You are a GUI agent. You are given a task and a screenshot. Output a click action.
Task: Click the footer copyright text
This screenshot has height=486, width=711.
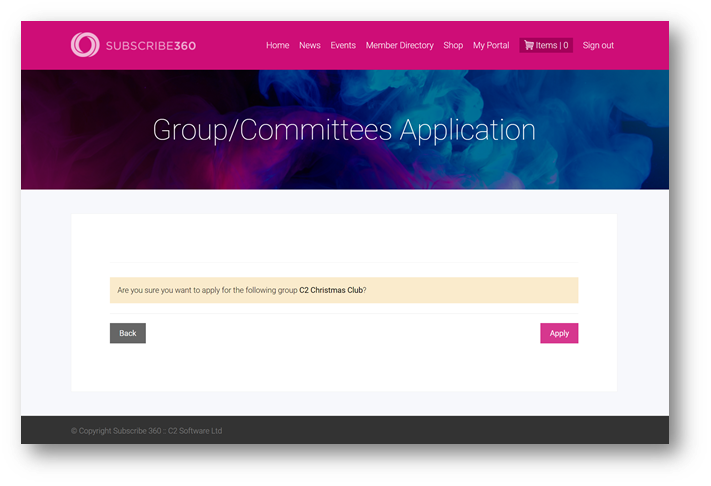pyautogui.click(x=146, y=431)
